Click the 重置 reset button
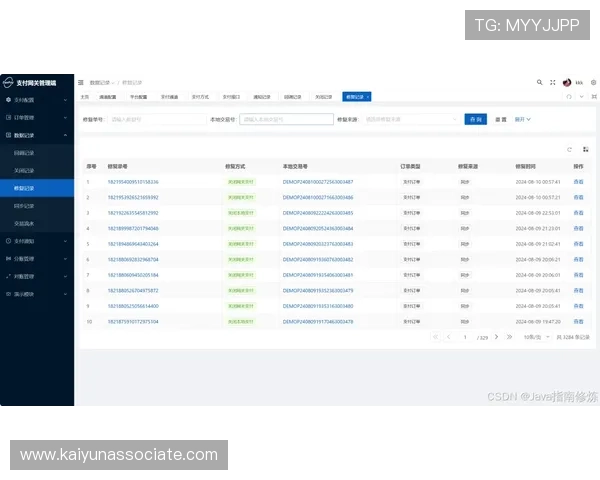 point(500,119)
